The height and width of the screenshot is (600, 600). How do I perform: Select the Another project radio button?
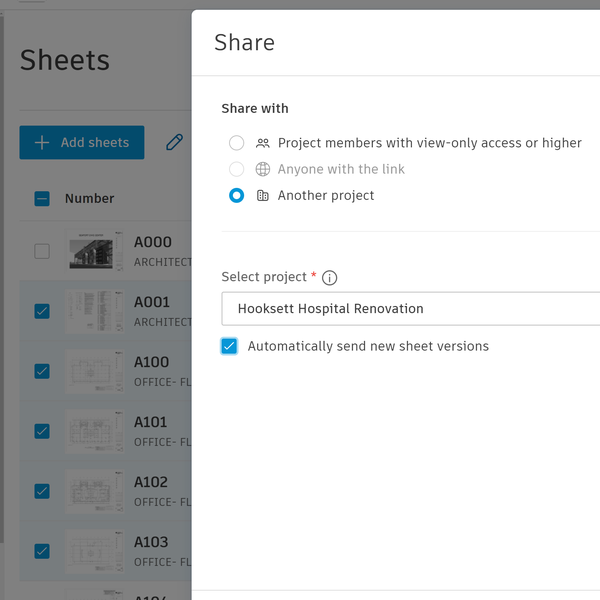[237, 196]
